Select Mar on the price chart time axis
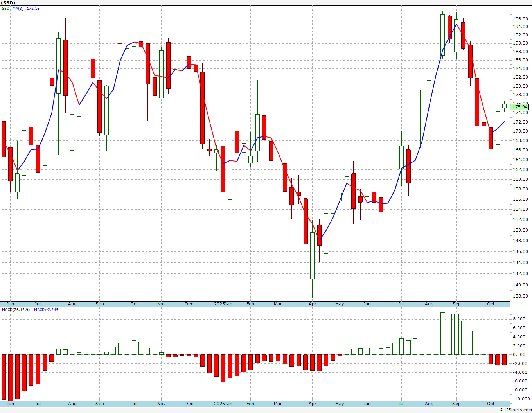 [x=278, y=304]
